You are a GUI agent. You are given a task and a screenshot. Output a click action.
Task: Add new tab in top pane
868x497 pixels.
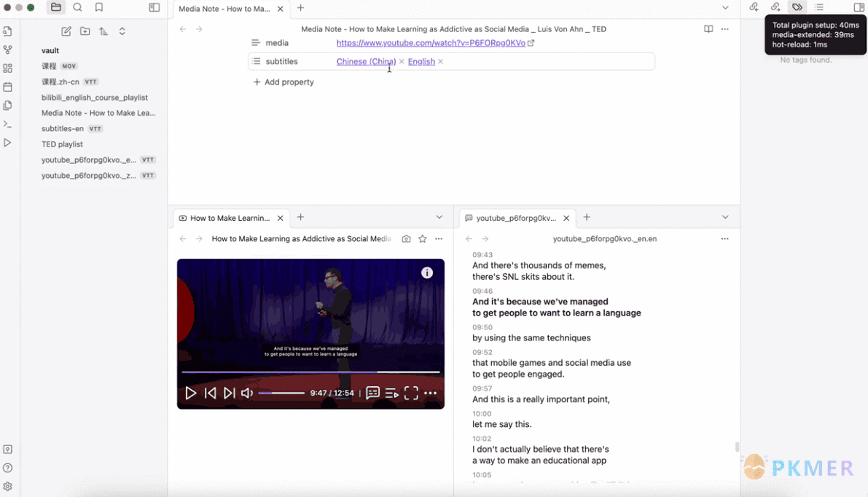(x=300, y=8)
